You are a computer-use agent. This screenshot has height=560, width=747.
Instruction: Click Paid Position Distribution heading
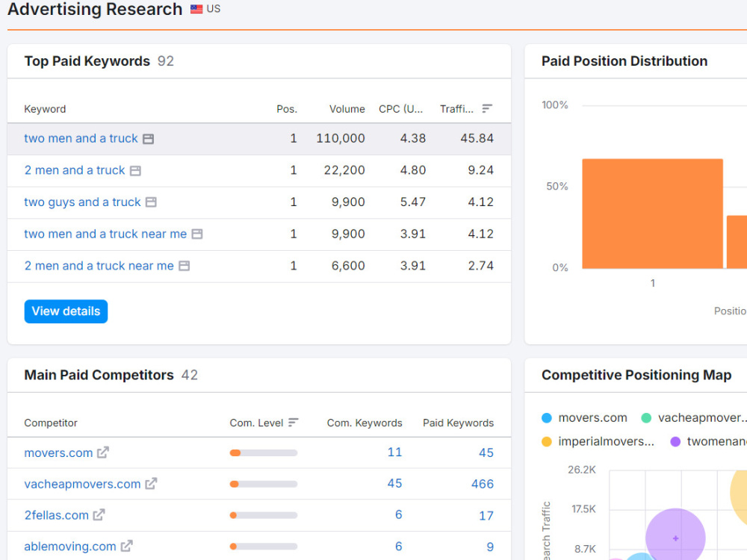(624, 61)
